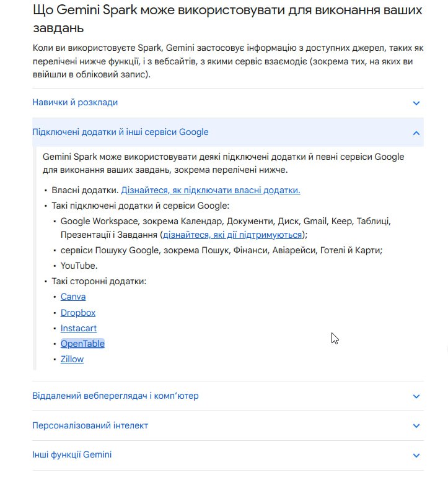Expand Віддалений вебпереглядач і комп'ютер heading
Image resolution: width=448 pixels, height=478 pixels.
tap(115, 396)
